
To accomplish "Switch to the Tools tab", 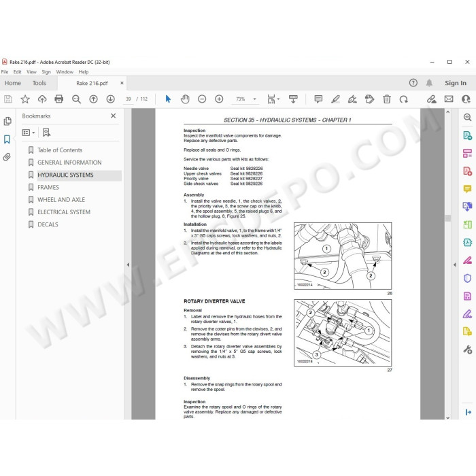I will coord(39,83).
